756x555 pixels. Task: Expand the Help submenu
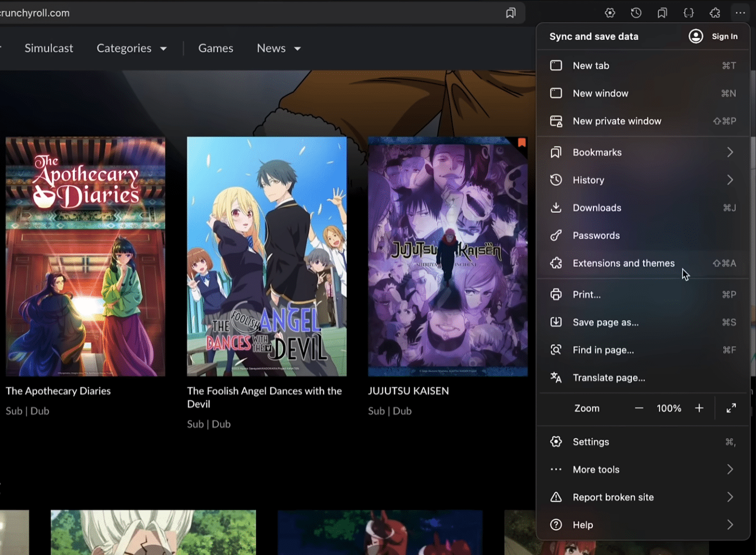click(730, 525)
